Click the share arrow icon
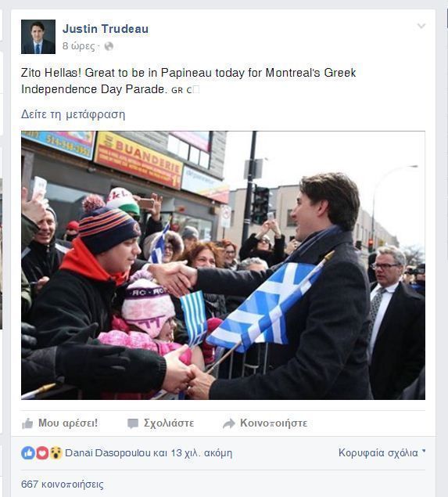Screen dimensions: 448x497 tap(228, 423)
